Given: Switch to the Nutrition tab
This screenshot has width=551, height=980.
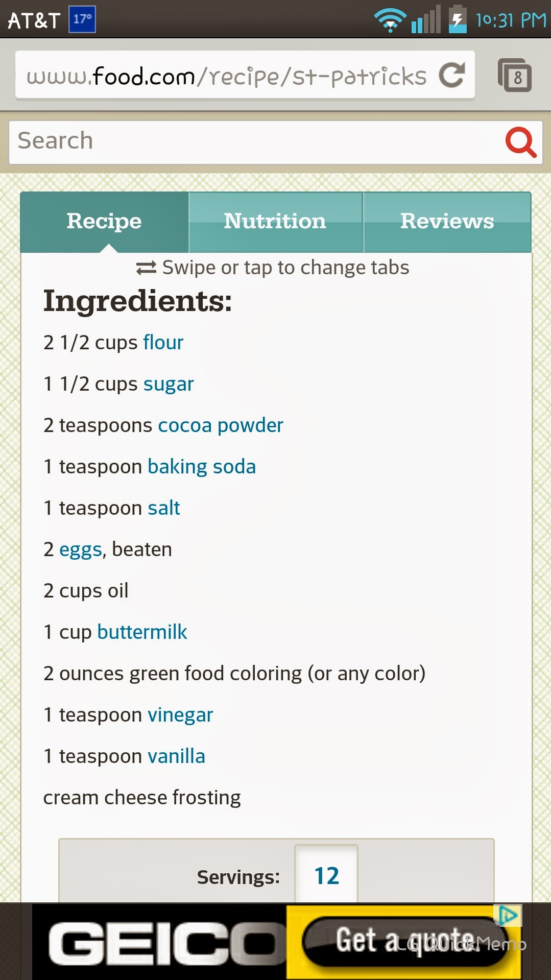Looking at the screenshot, I should click(275, 222).
